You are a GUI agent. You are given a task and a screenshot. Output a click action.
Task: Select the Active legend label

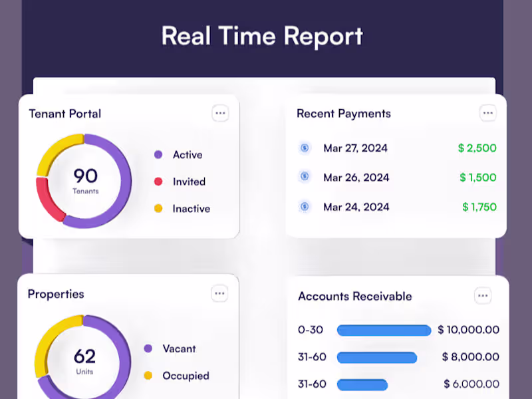click(188, 155)
